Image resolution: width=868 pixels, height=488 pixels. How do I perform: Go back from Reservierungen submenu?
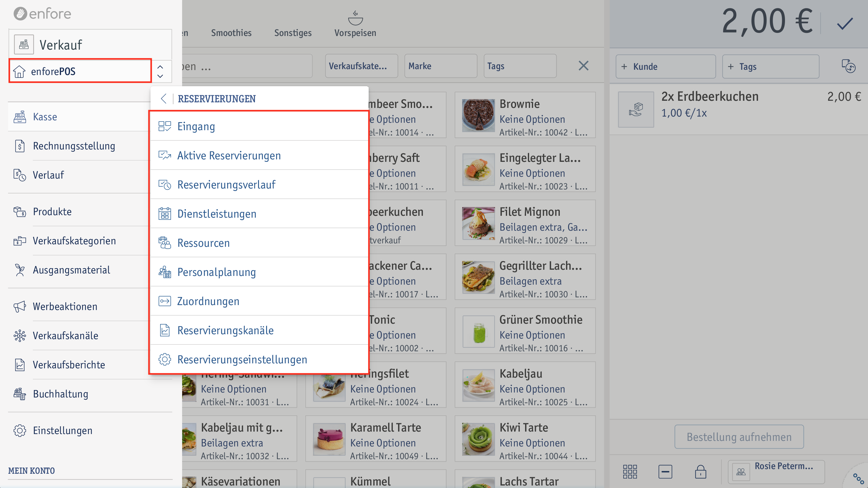[x=164, y=99]
